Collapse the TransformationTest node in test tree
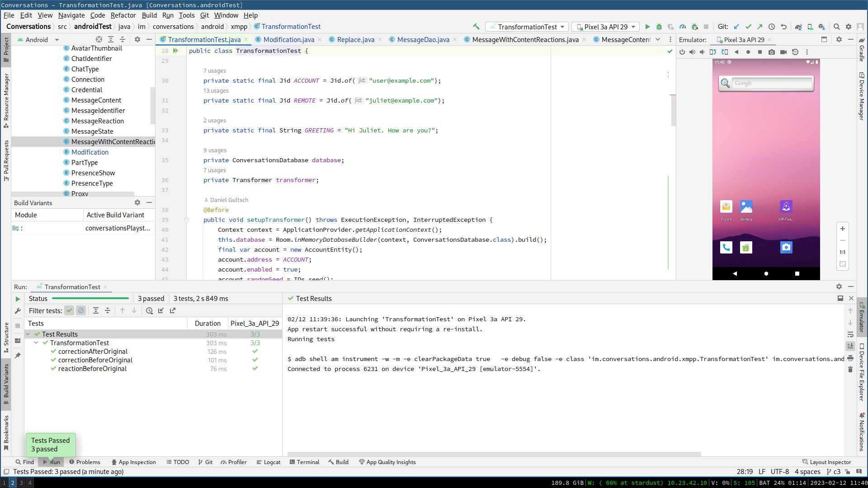868x488 pixels. [36, 343]
